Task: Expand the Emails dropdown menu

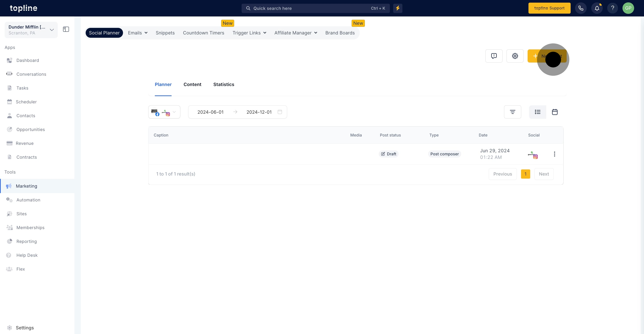Action: click(137, 33)
